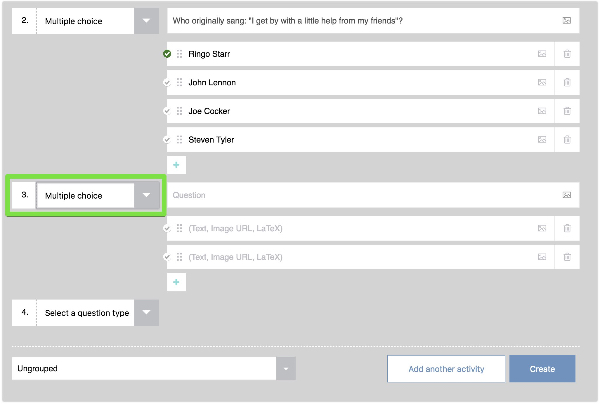This screenshot has width=600, height=404.
Task: Mark first blank answer of question 3 correct
Action: [x=167, y=229]
